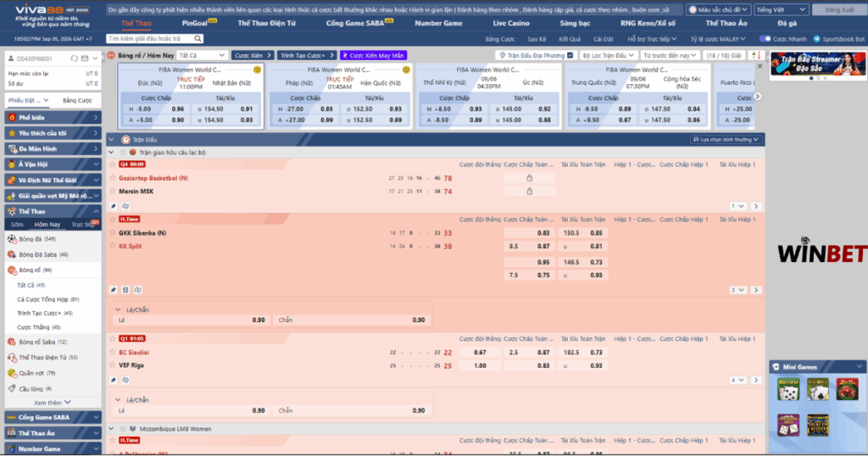Favorite the BC Siauliai star

pos(113,352)
